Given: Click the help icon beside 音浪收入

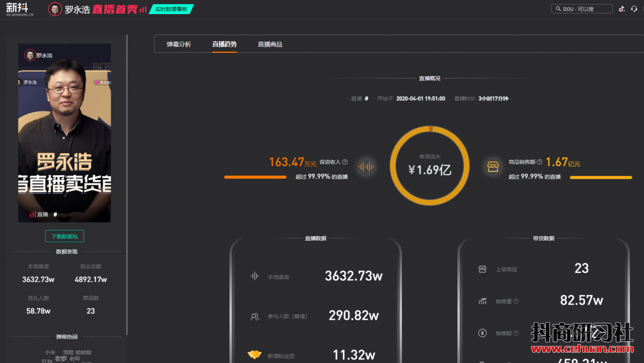Looking at the screenshot, I should [345, 162].
